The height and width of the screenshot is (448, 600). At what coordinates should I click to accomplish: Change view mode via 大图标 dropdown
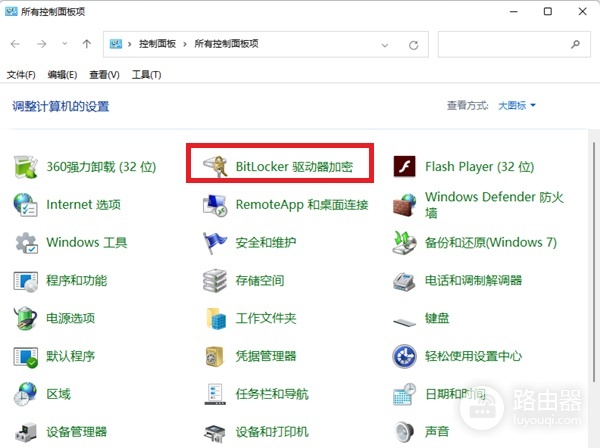(x=517, y=105)
